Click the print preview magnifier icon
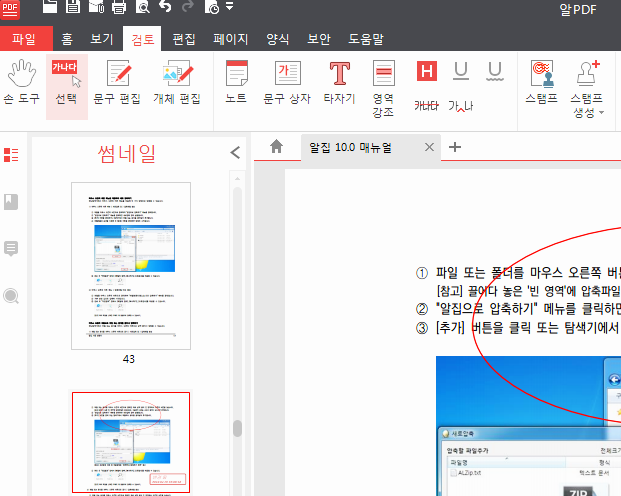 tap(143, 7)
